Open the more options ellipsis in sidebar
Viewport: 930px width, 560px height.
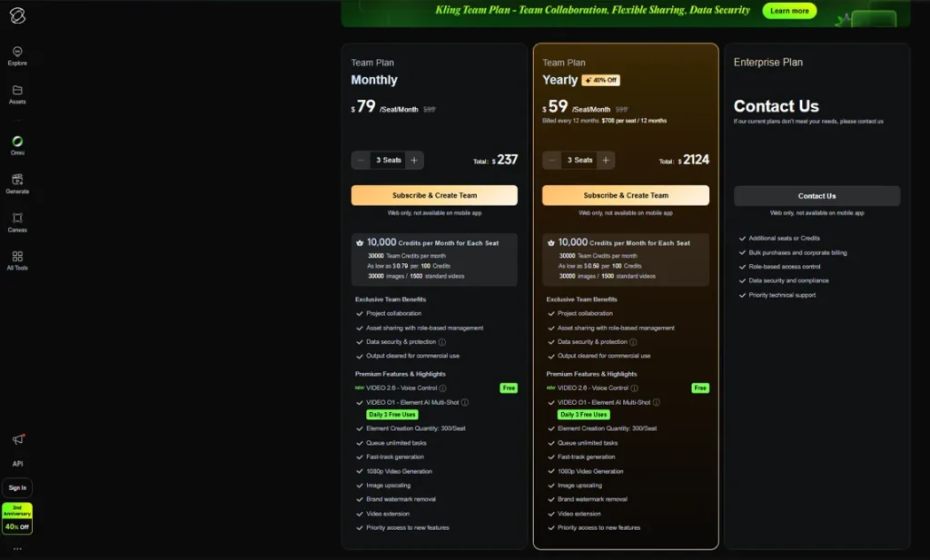click(x=17, y=549)
